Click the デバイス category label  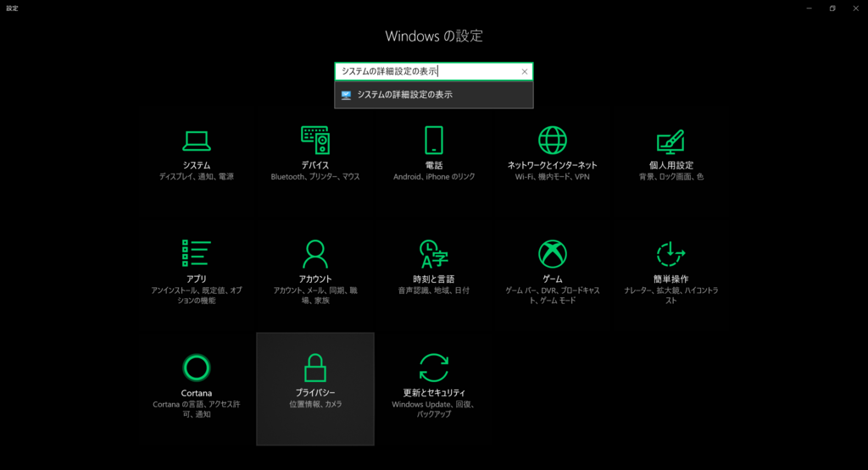(315, 165)
